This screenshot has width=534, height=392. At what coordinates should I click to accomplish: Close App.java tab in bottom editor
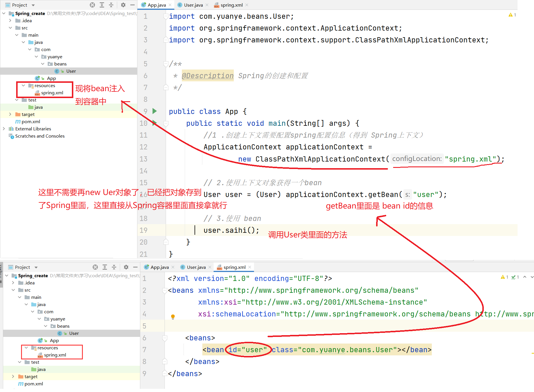pos(173,267)
